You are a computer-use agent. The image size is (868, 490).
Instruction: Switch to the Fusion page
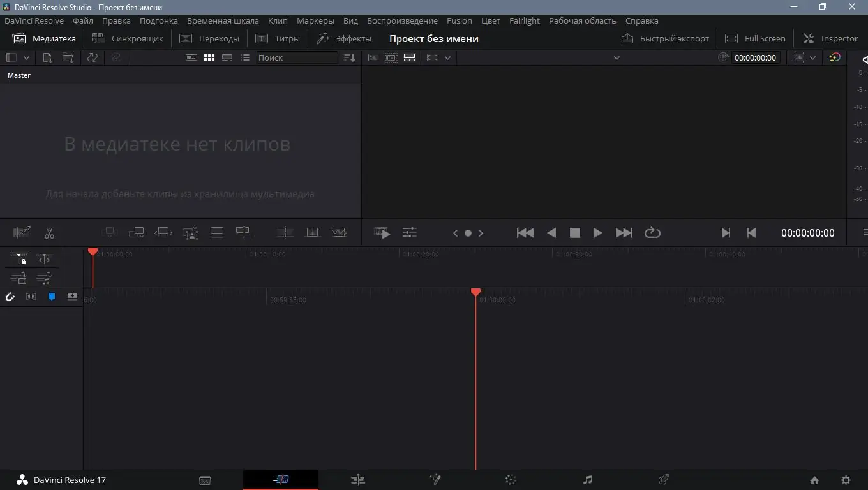(x=435, y=480)
